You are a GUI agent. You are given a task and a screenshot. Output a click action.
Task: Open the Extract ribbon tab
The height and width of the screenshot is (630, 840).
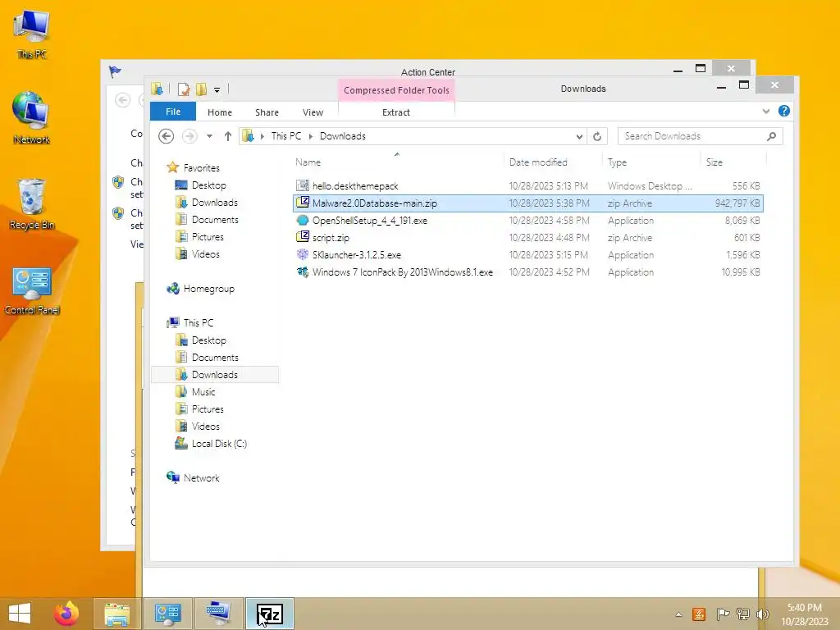(x=396, y=112)
